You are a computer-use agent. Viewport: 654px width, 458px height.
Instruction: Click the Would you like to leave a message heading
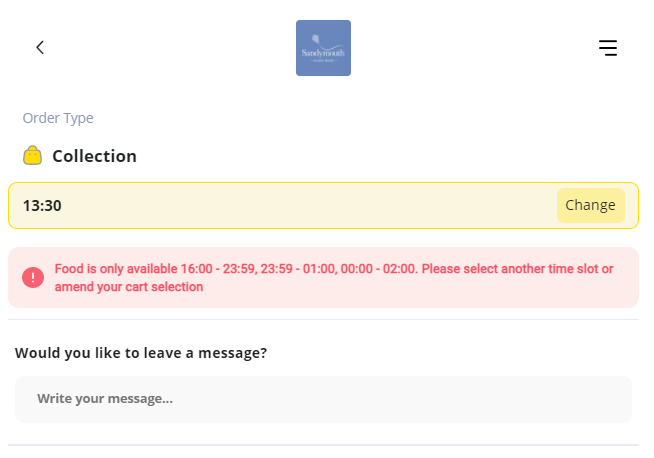141,353
